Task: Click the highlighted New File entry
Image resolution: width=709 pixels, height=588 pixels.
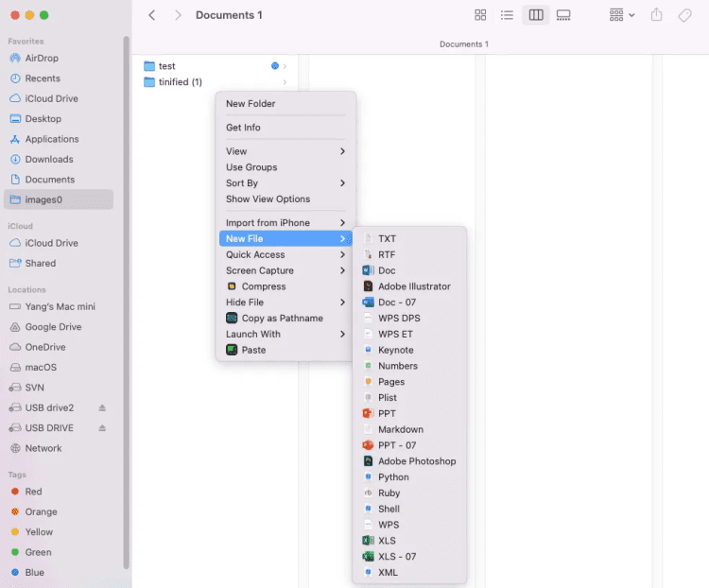Action: (285, 238)
